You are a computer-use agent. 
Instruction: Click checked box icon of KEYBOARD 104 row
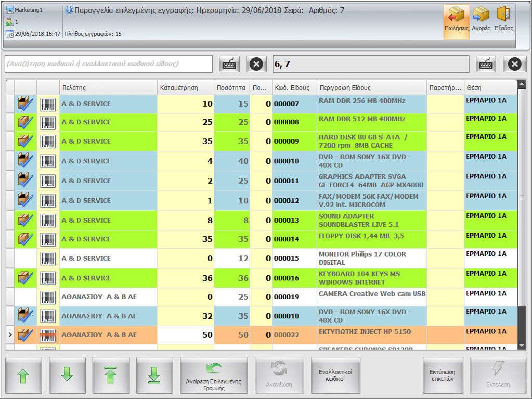click(x=25, y=278)
